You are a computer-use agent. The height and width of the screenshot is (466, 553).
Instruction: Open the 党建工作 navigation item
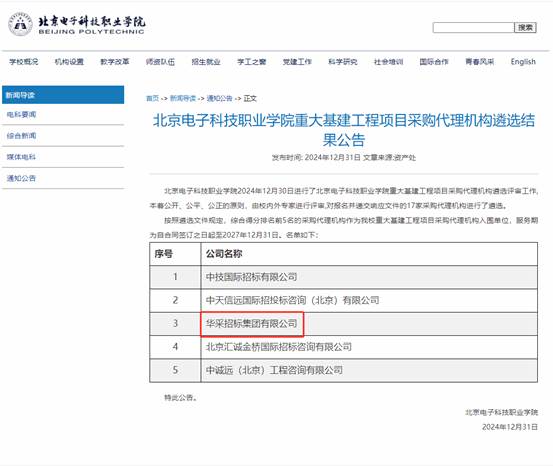(297, 62)
